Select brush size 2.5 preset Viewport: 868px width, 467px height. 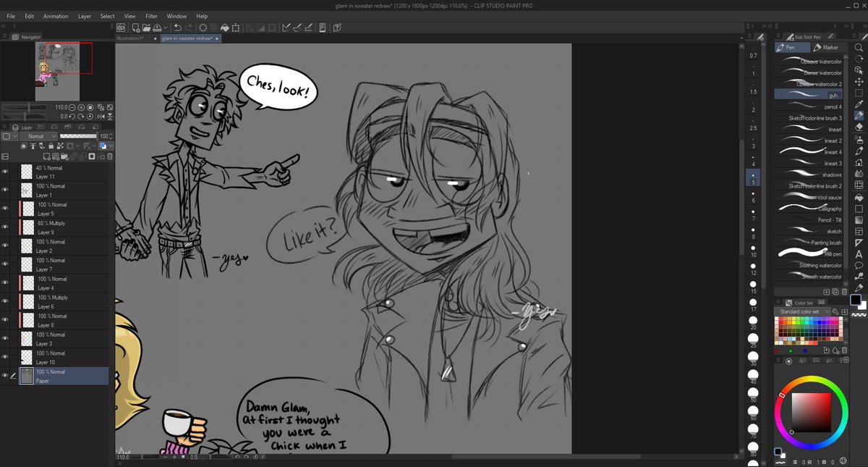(x=753, y=124)
